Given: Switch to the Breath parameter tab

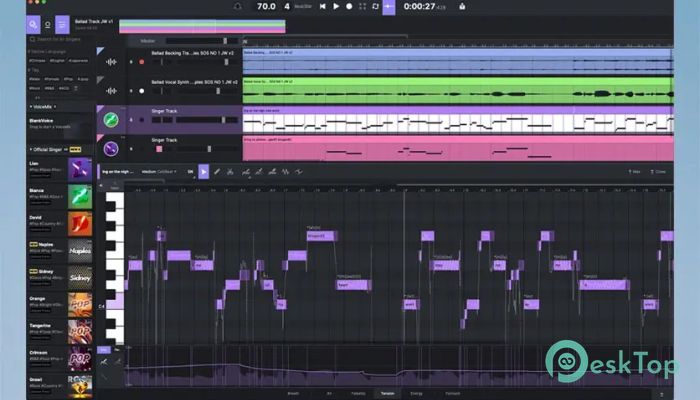Looking at the screenshot, I should click(x=293, y=394).
